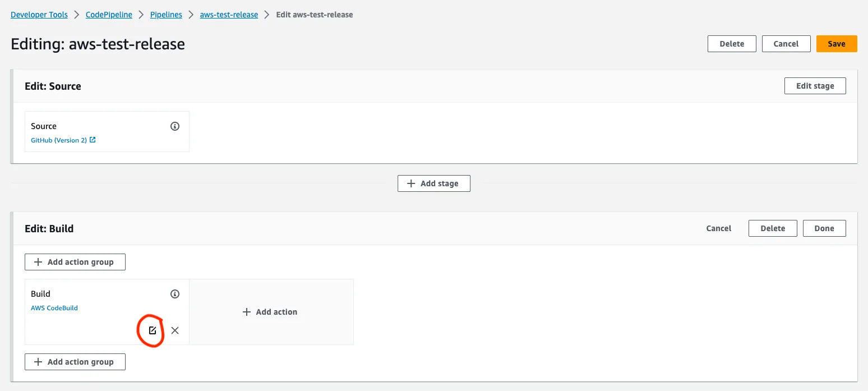Select the 'Edit: Build' heading
This screenshot has height=391, width=868.
coord(49,229)
